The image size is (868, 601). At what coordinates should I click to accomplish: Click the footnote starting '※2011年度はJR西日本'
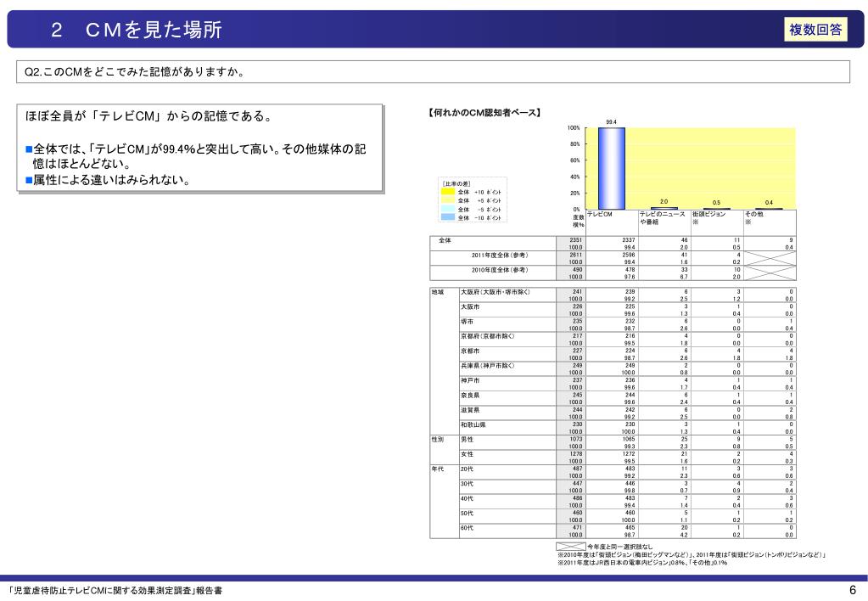tap(642, 562)
